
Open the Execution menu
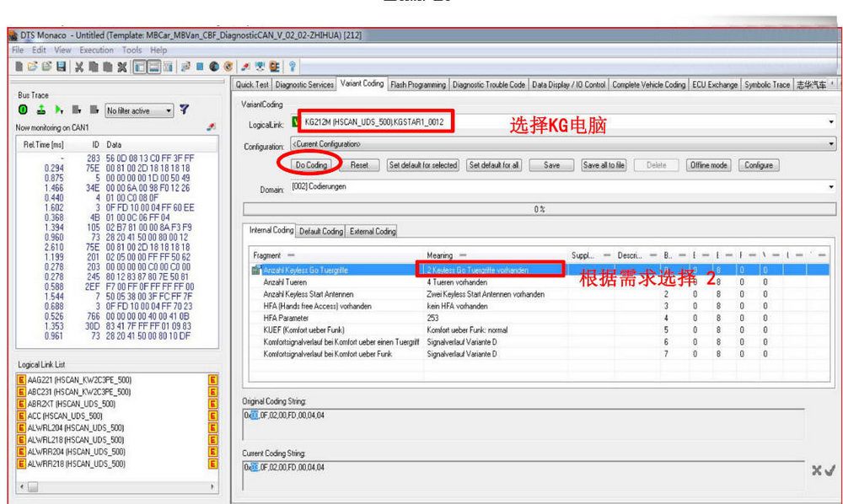pyautogui.click(x=96, y=50)
